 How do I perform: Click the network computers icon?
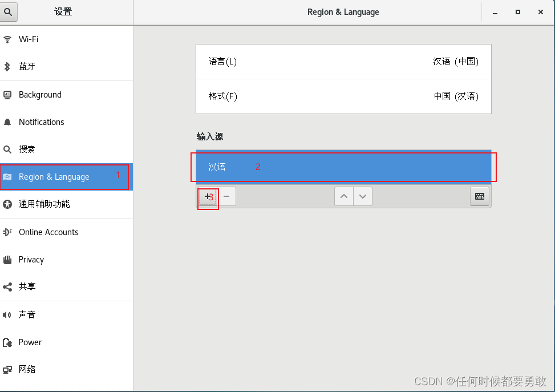[x=7, y=370]
